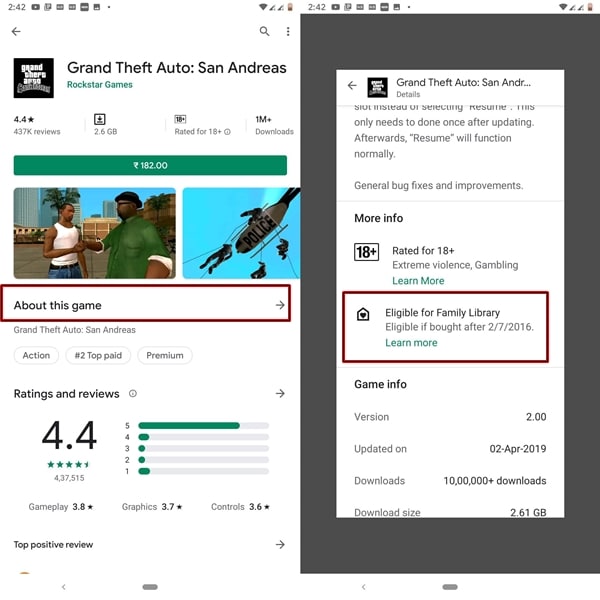Tap the large 18+ rating badge
600x600 pixels.
pyautogui.click(x=366, y=252)
